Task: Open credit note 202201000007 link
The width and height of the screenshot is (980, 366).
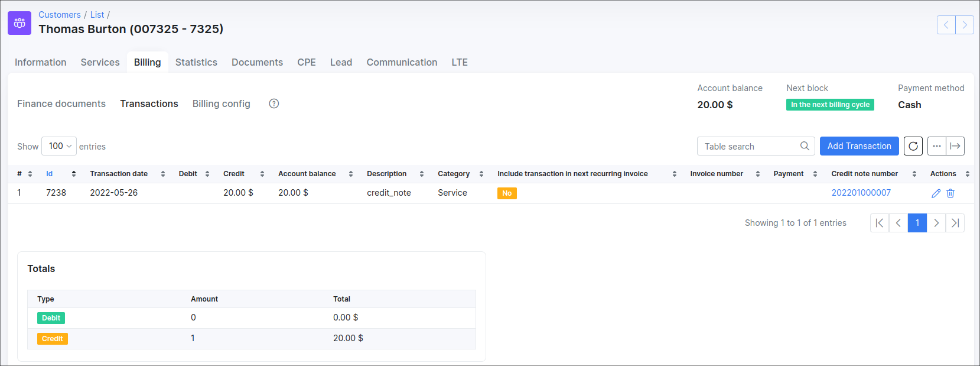Action: (861, 193)
